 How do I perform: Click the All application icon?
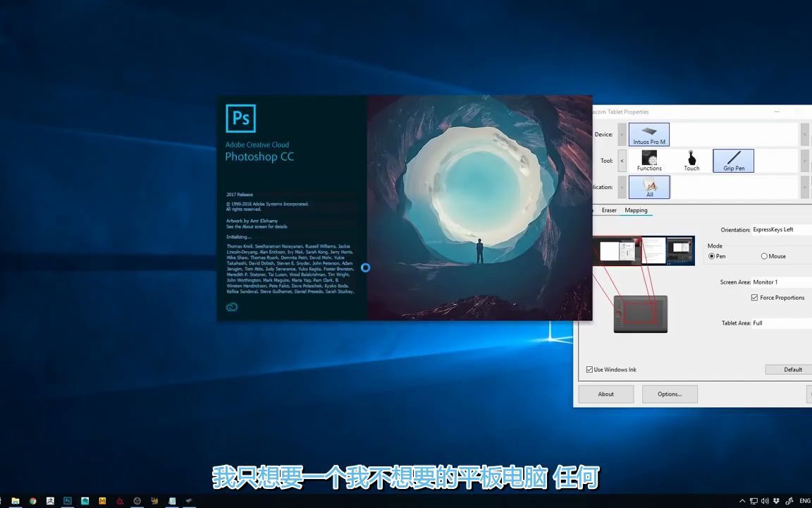pos(648,186)
